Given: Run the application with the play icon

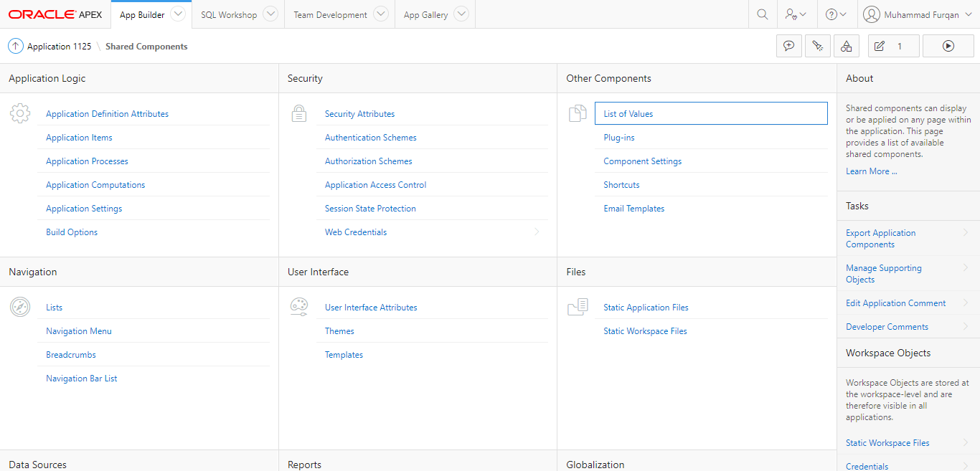Looking at the screenshot, I should coord(948,45).
